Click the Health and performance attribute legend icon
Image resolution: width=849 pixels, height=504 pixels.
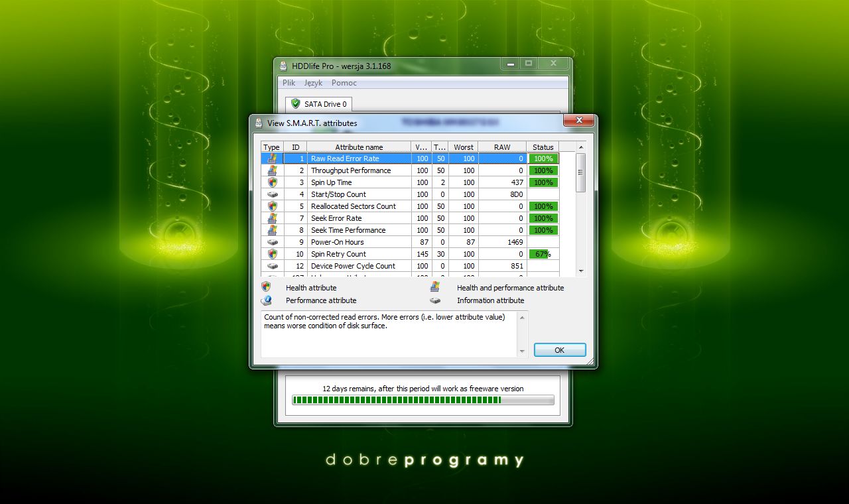pyautogui.click(x=435, y=287)
